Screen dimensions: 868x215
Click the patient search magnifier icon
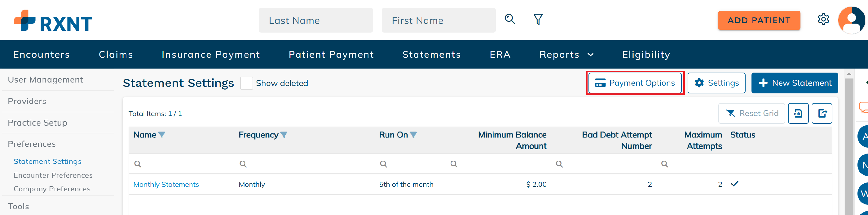[510, 19]
